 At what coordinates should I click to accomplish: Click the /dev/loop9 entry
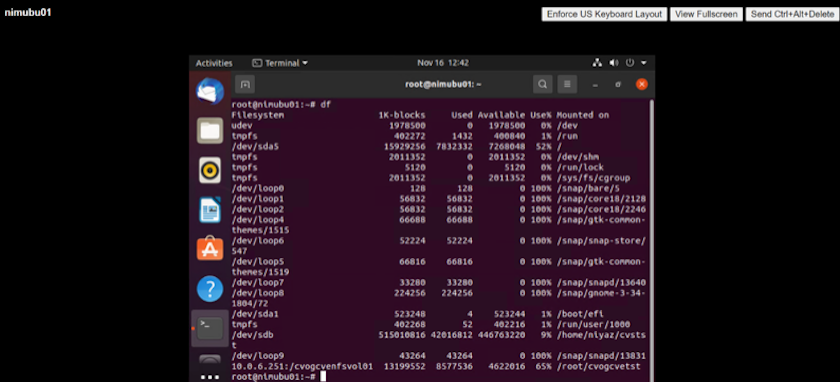click(258, 356)
